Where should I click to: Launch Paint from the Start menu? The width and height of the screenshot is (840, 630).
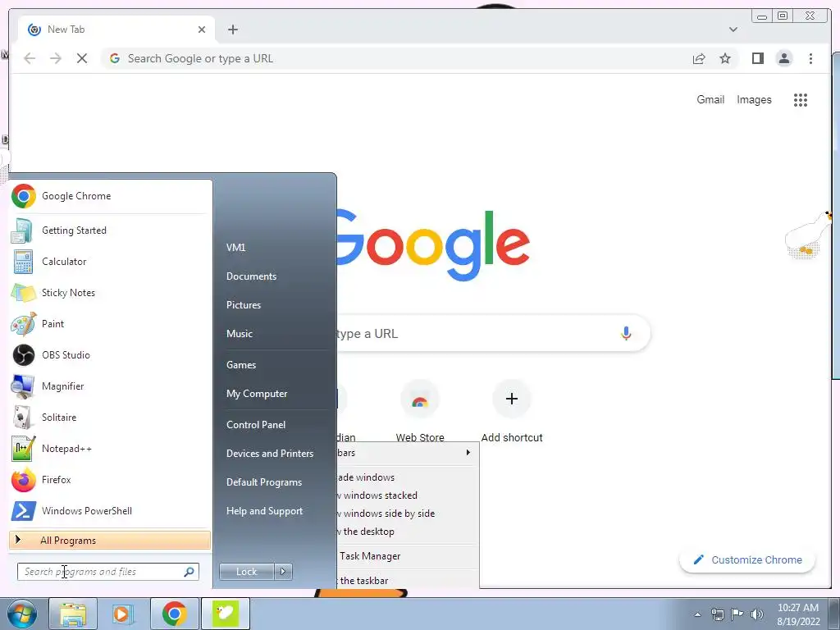coord(110,323)
